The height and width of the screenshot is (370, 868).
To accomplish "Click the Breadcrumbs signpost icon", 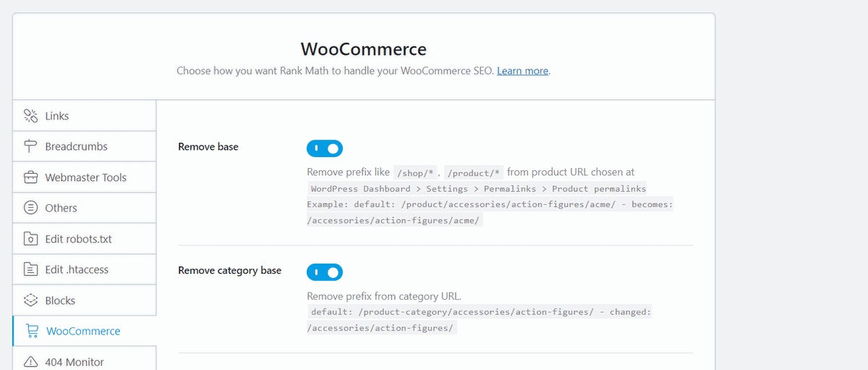I will coord(30,146).
